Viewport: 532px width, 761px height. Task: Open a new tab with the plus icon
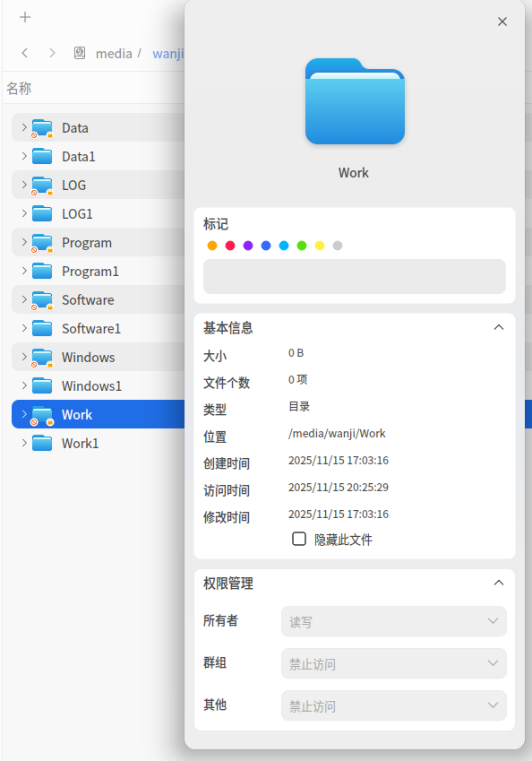pos(25,17)
